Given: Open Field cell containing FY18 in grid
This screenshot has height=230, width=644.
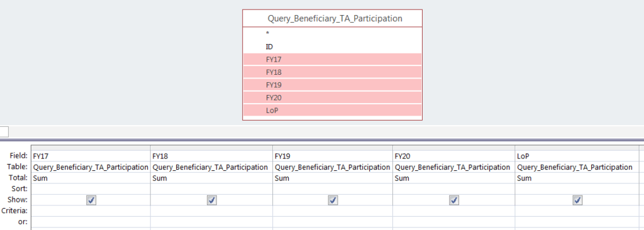Looking at the screenshot, I should tap(211, 156).
